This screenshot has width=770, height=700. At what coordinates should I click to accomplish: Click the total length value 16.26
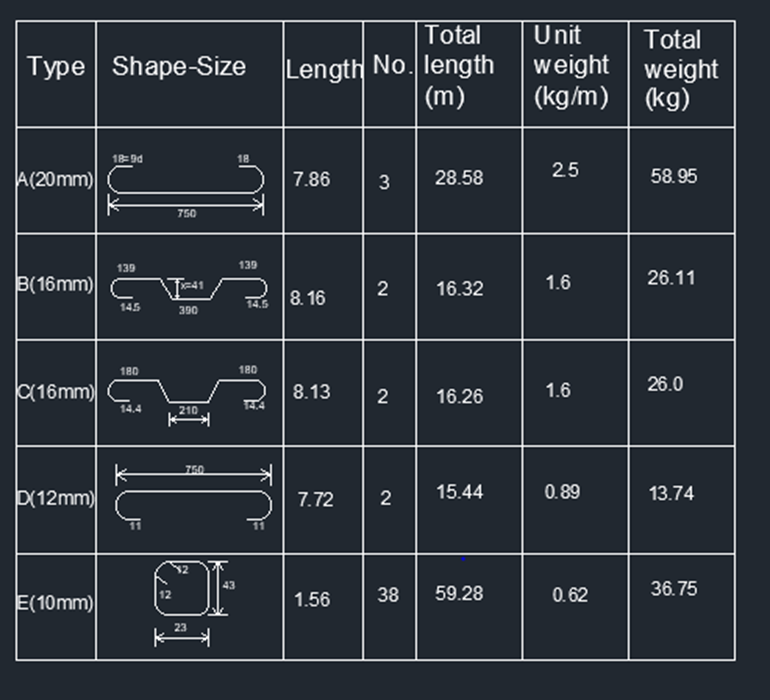tap(460, 396)
